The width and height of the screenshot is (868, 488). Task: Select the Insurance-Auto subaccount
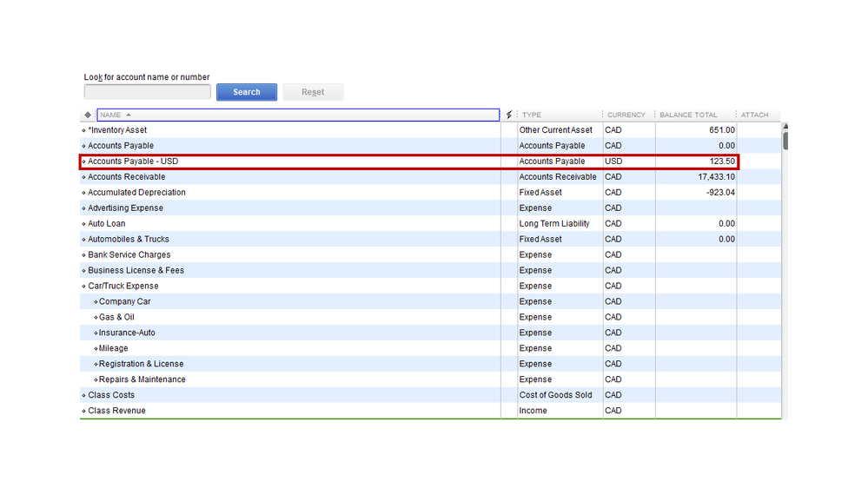[431, 333]
